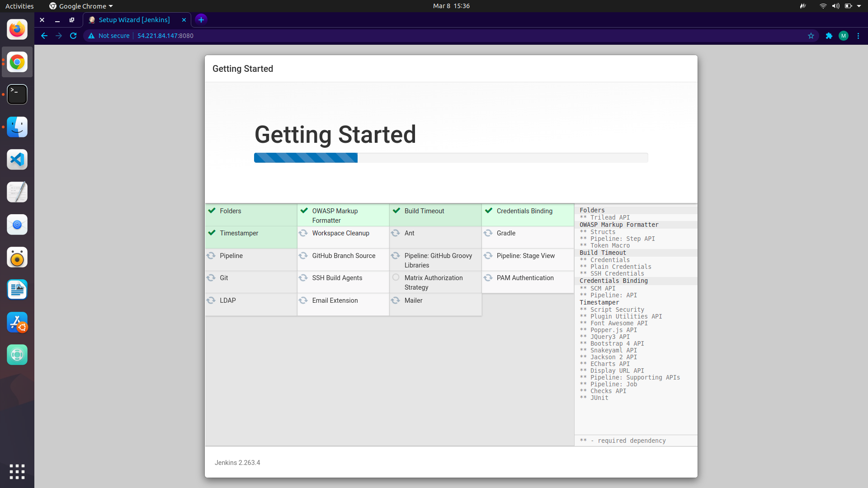Image resolution: width=868 pixels, height=488 pixels.
Task: Select the Setup Wizard [Jenkins] tab
Action: point(137,20)
